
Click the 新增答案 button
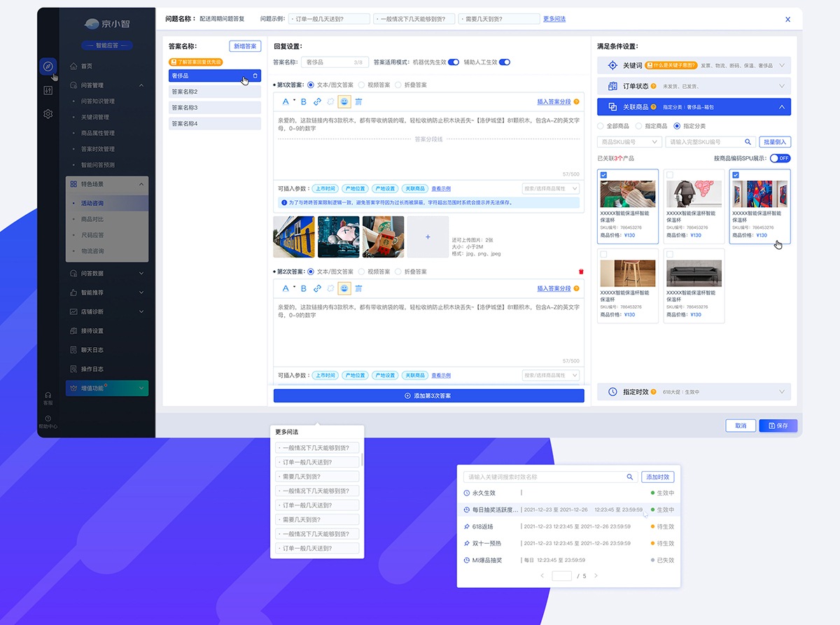[245, 46]
